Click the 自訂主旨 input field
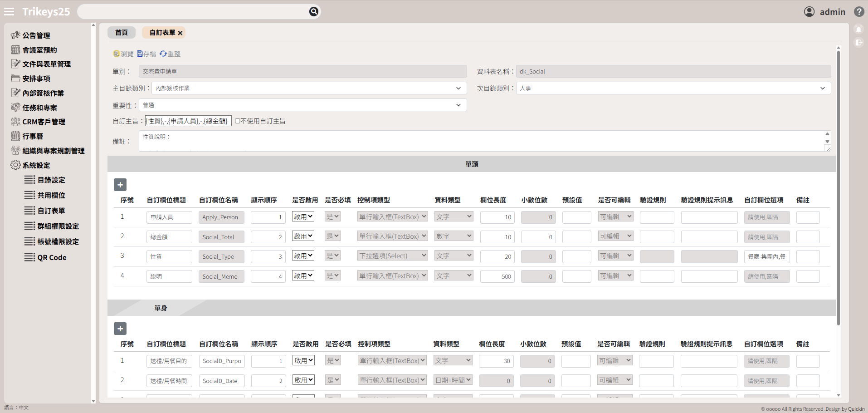 pos(188,121)
